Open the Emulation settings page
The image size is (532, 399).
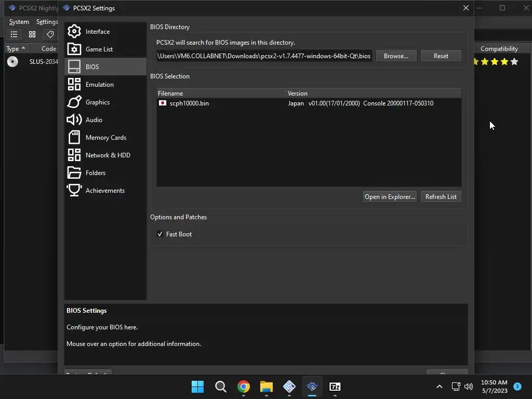[x=105, y=85]
